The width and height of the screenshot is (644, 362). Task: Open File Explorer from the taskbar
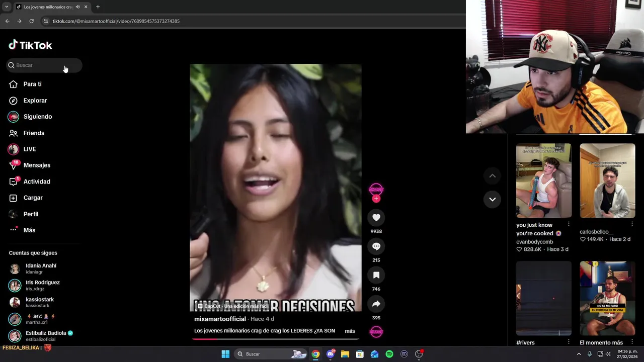[345, 354]
